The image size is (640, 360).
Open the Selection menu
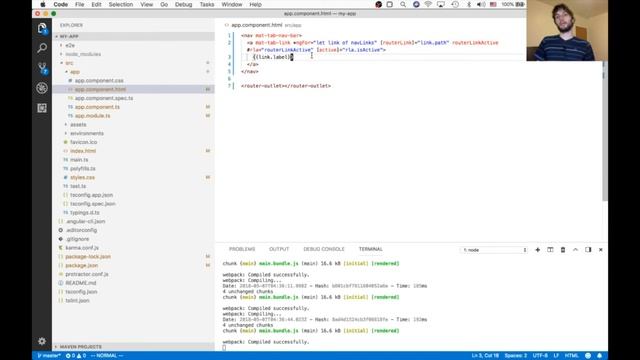[x=120, y=4]
